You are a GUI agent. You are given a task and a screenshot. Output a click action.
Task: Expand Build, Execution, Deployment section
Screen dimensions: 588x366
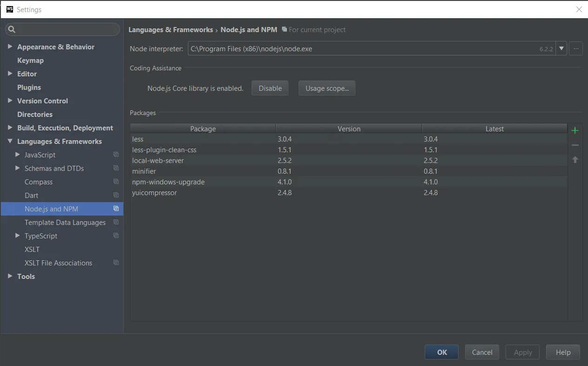pyautogui.click(x=10, y=128)
